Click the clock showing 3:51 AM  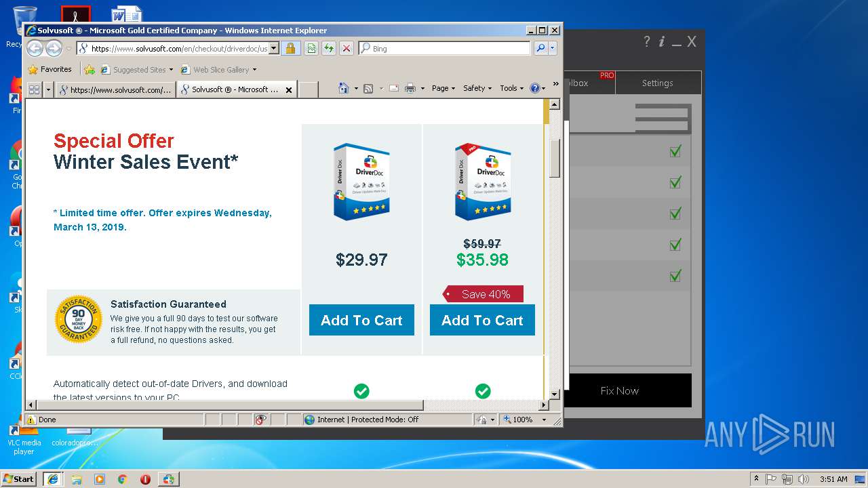point(833,479)
